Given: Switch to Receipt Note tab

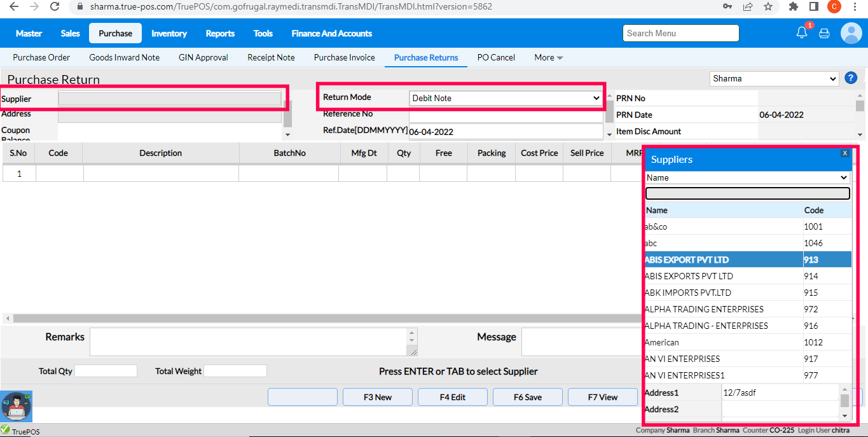Looking at the screenshot, I should click(x=271, y=57).
